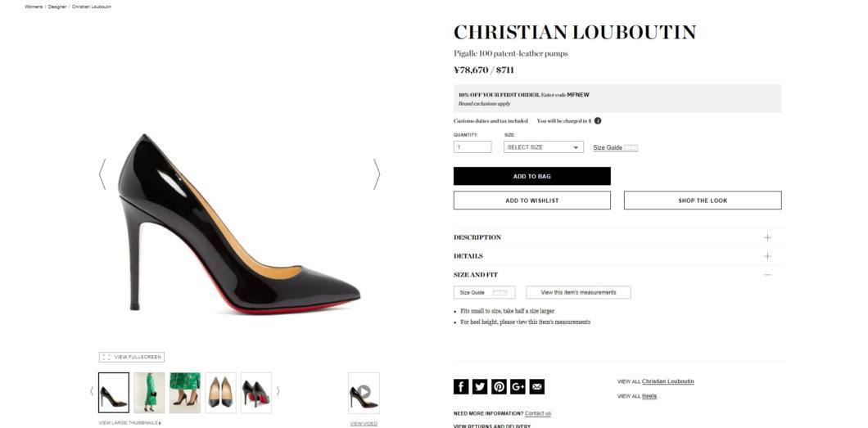Image resolution: width=868 pixels, height=428 pixels.
Task: Click the quantity input field
Action: (x=472, y=147)
